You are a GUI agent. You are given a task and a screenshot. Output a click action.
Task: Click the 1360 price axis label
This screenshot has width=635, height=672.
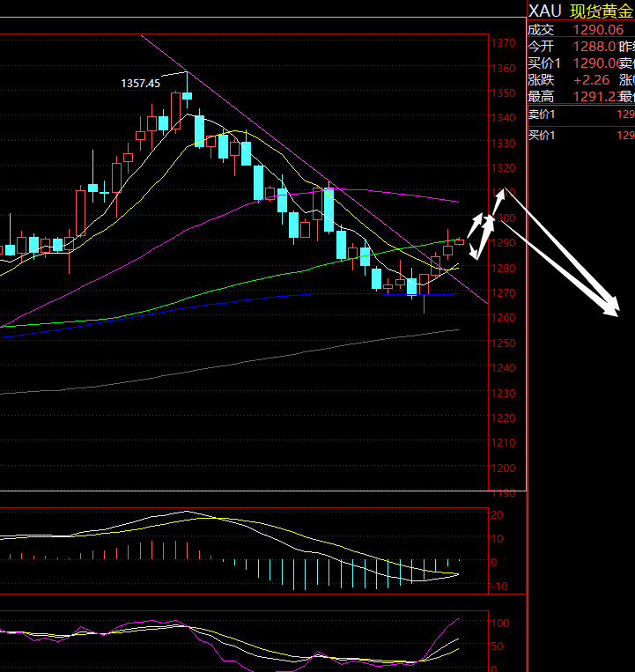(x=504, y=68)
